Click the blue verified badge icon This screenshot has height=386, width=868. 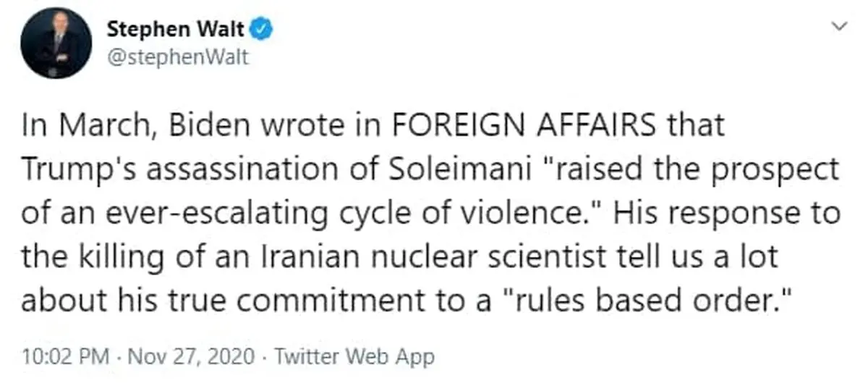point(260,30)
